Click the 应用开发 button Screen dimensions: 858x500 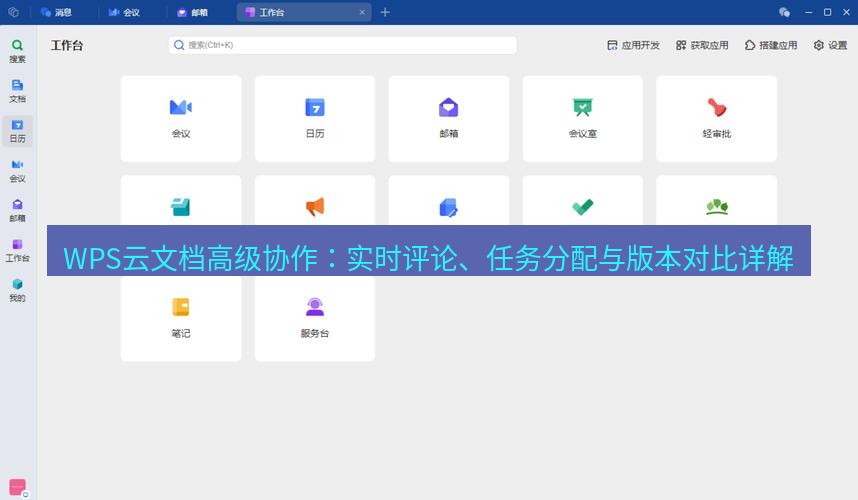click(634, 45)
